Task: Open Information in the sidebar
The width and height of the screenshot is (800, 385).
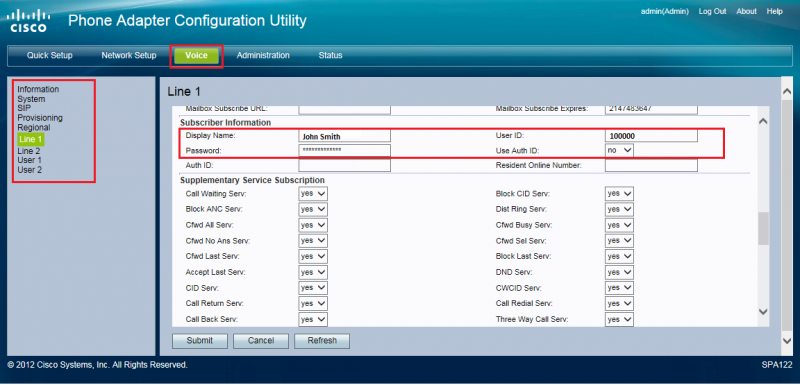Action: coord(38,89)
